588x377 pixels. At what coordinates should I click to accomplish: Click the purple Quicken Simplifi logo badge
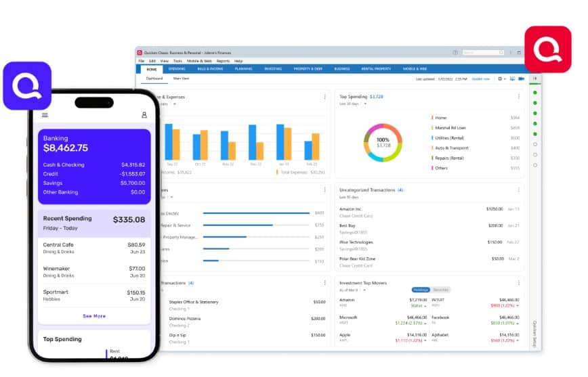27,86
